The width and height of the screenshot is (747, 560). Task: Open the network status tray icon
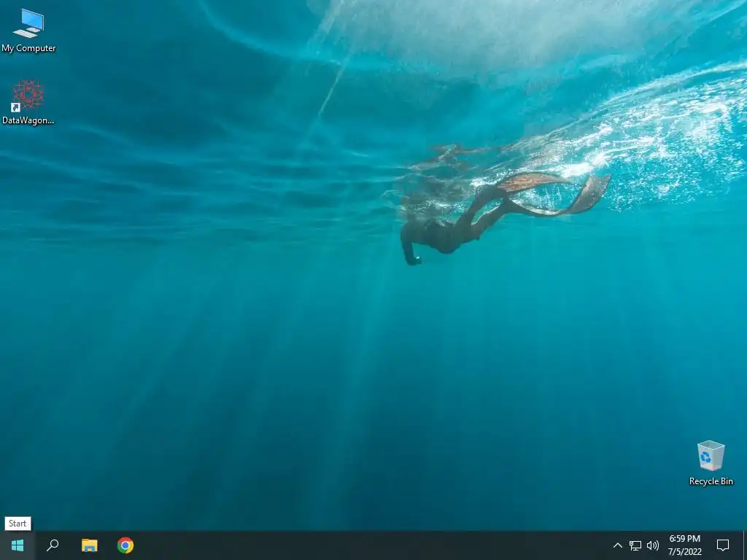point(635,545)
